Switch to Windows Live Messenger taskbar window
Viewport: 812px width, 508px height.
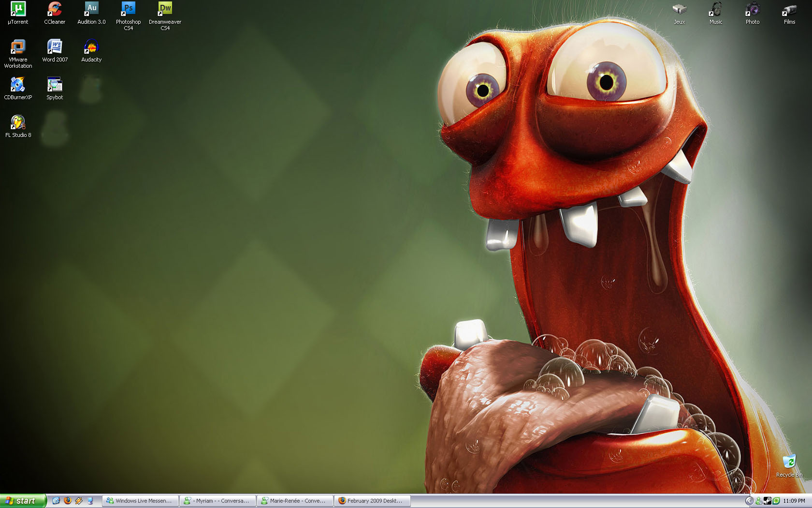tap(140, 501)
